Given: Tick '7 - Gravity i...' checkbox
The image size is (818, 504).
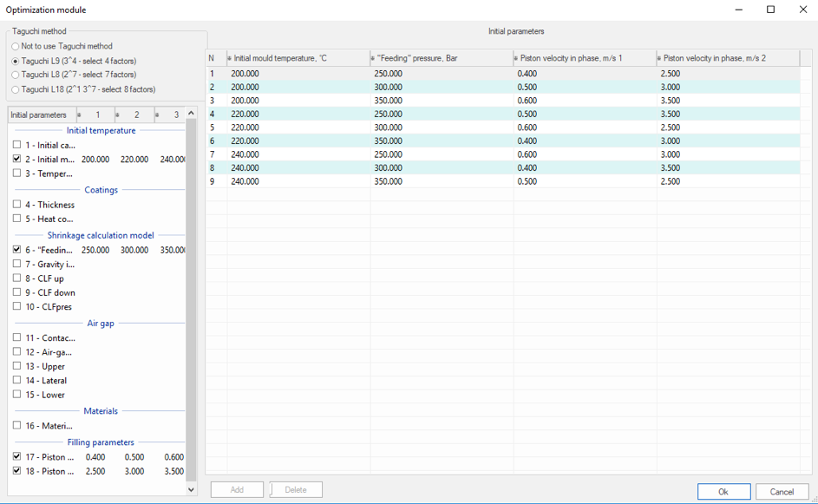Looking at the screenshot, I should click(x=16, y=264).
